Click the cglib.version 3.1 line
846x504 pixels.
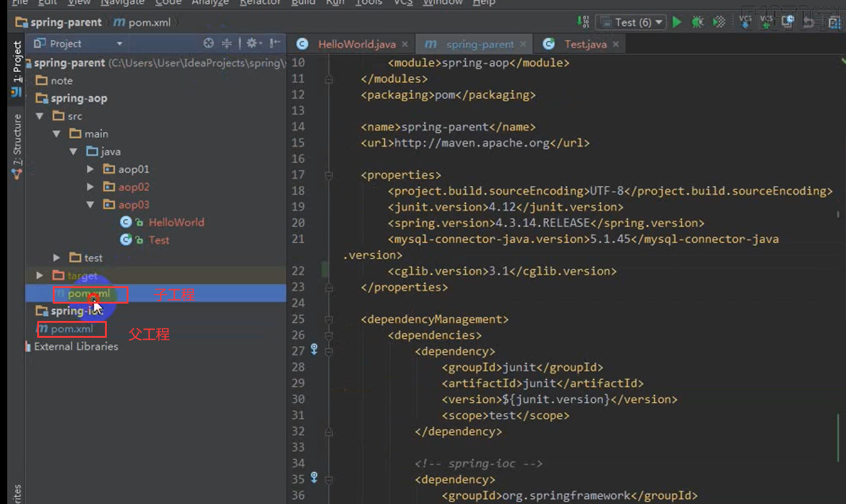(502, 271)
